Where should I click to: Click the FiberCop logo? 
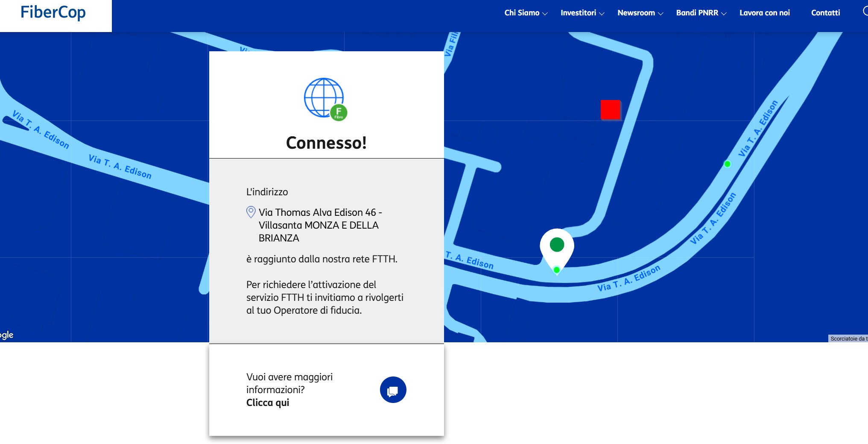click(x=53, y=13)
